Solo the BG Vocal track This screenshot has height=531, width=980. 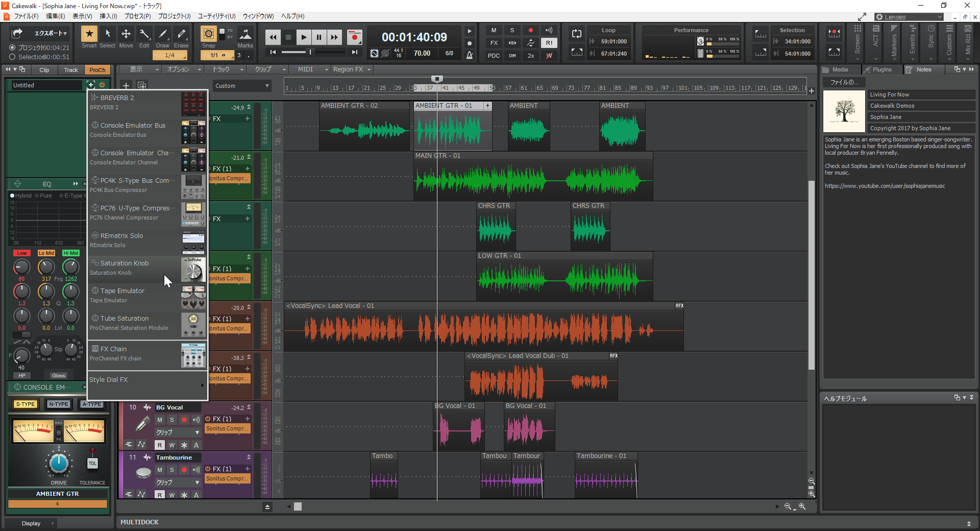point(172,420)
